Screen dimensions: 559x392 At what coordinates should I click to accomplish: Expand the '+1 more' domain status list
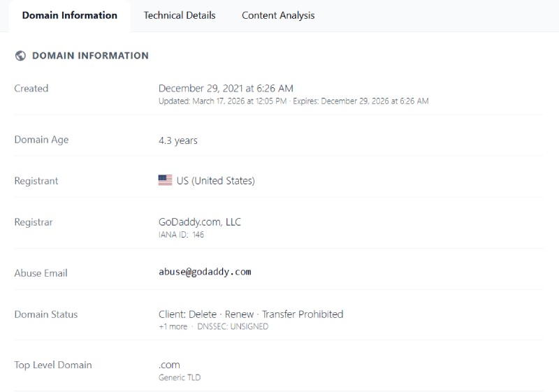(x=173, y=326)
